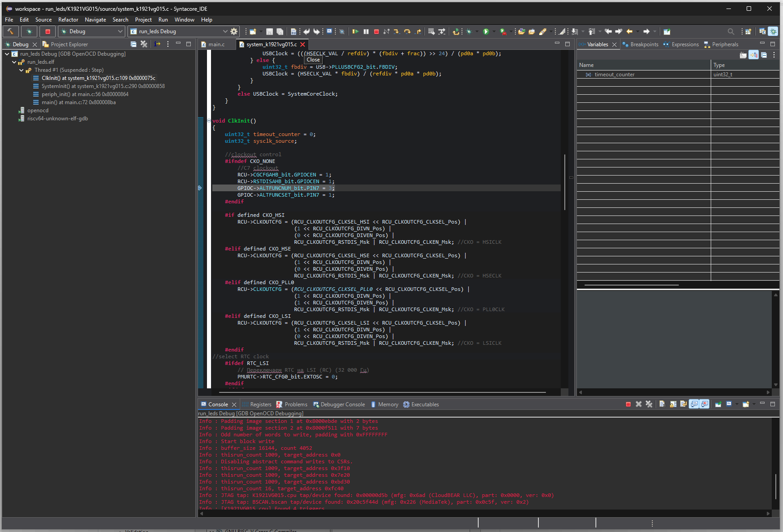The height and width of the screenshot is (532, 783).
Task: Open the Navigate menu
Action: click(95, 20)
